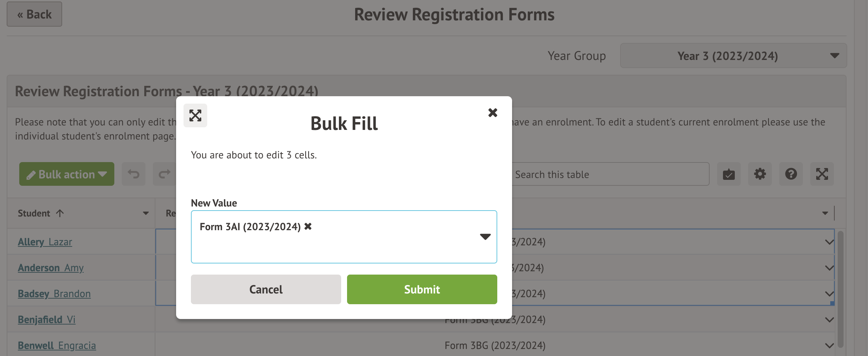Click the redo arrow icon
Image resolution: width=868 pixels, height=356 pixels.
[164, 174]
